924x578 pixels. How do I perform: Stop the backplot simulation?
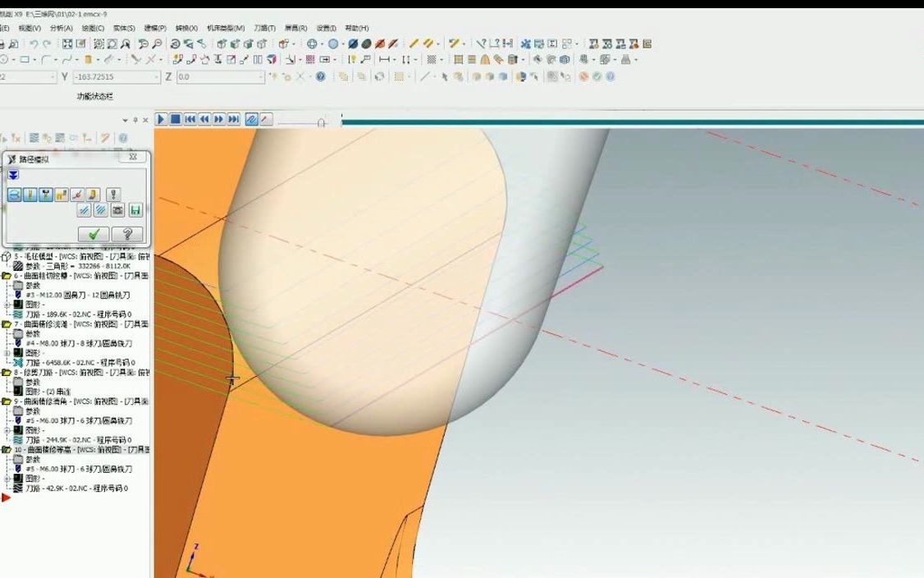(176, 119)
